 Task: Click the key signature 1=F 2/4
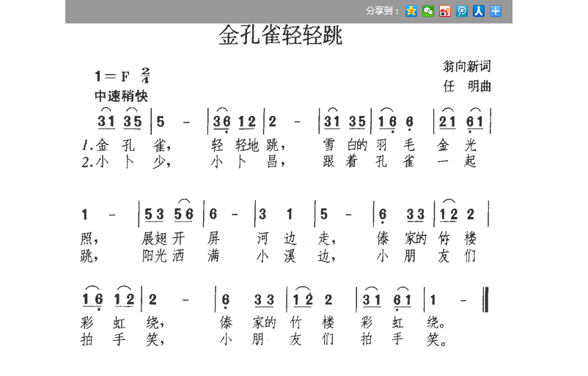pos(122,75)
